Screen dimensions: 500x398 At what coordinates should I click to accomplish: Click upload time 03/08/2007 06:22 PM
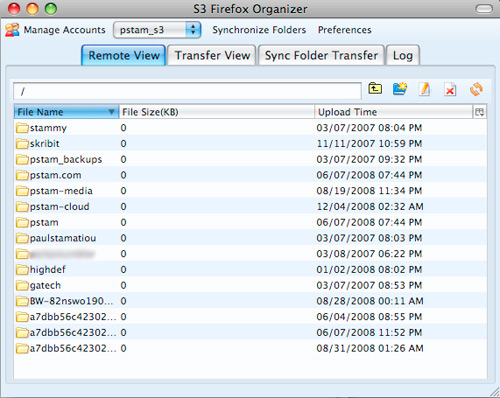[x=369, y=254]
